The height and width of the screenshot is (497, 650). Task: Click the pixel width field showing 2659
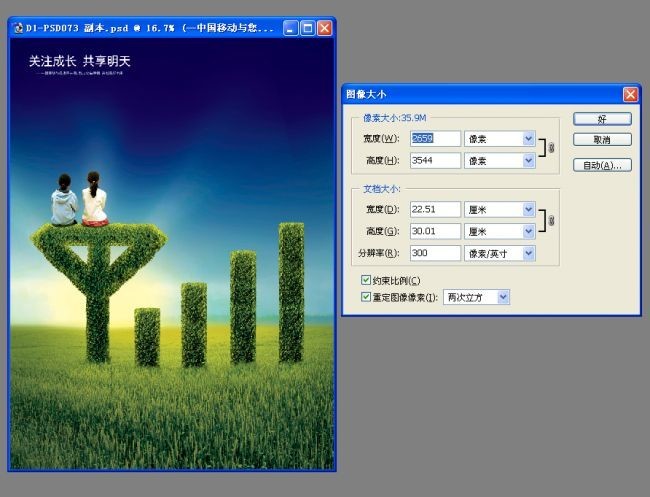(x=435, y=138)
